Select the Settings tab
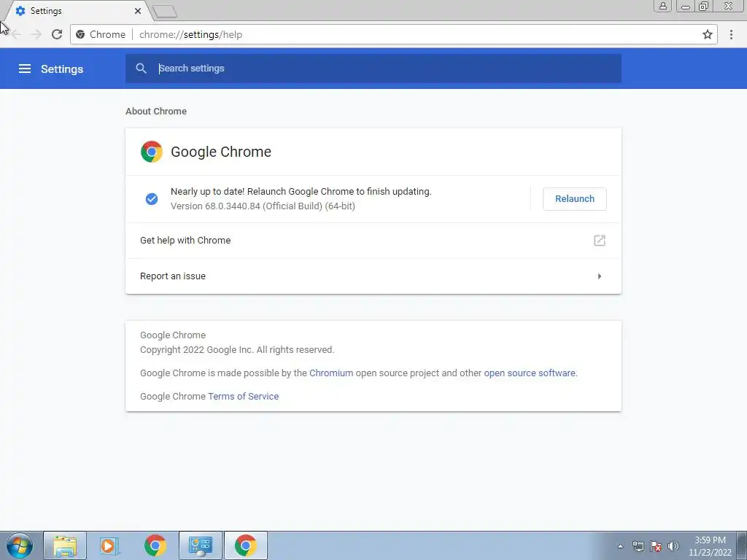This screenshot has width=747, height=560. (x=76, y=10)
